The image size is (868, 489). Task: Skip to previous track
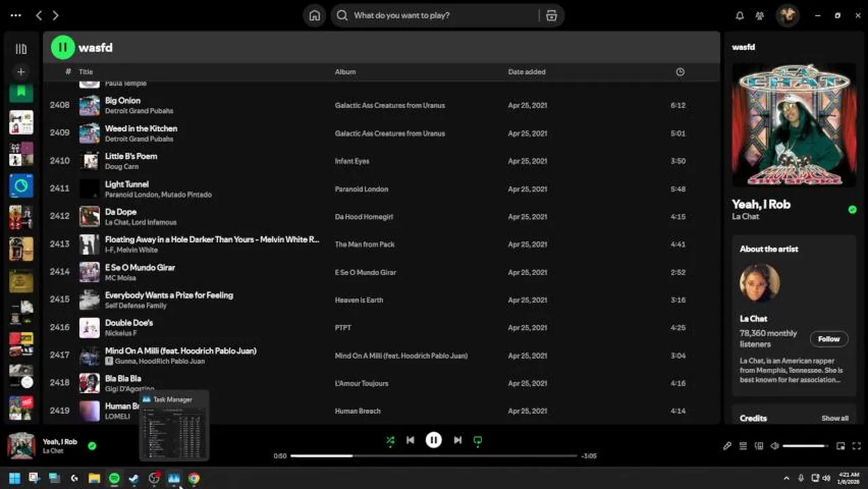[x=410, y=440]
